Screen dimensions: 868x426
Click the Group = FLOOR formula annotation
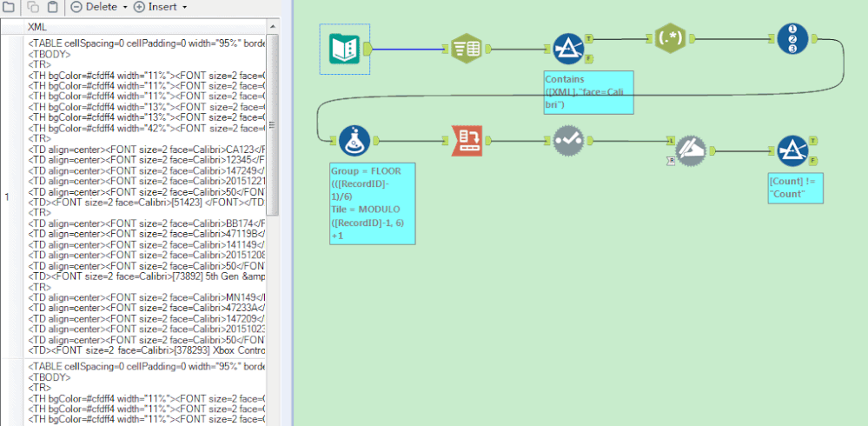[372, 203]
